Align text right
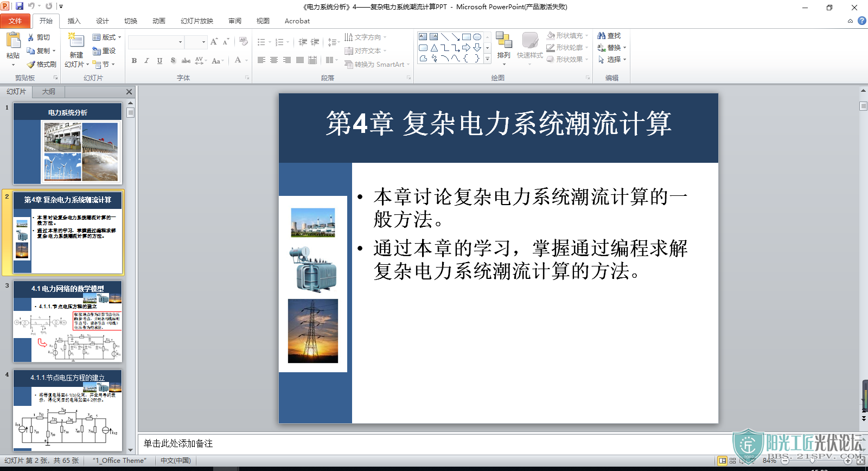 click(286, 60)
